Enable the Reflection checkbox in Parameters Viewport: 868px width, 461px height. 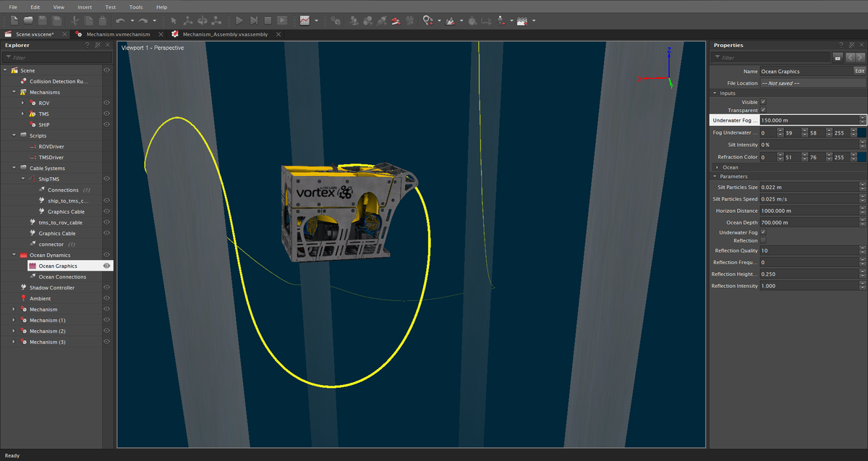[765, 240]
